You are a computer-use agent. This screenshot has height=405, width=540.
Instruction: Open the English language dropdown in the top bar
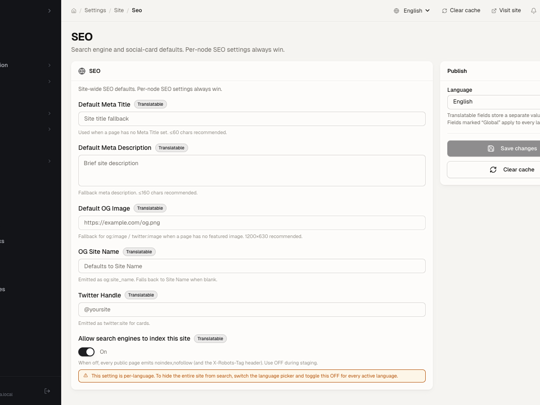(x=412, y=11)
